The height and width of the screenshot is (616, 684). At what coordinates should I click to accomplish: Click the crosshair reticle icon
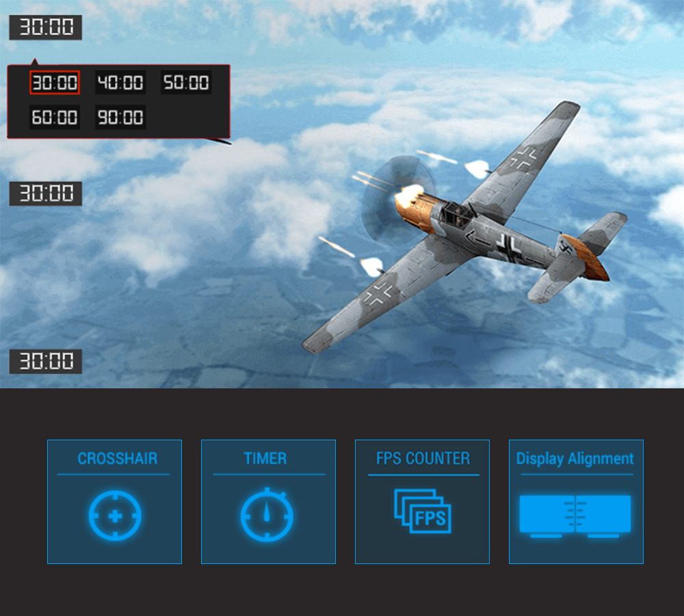click(x=115, y=515)
